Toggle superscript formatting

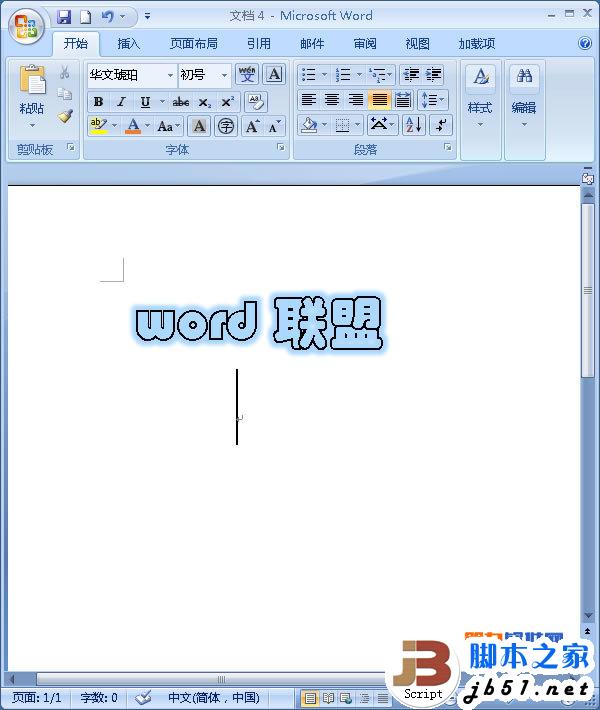(x=227, y=102)
